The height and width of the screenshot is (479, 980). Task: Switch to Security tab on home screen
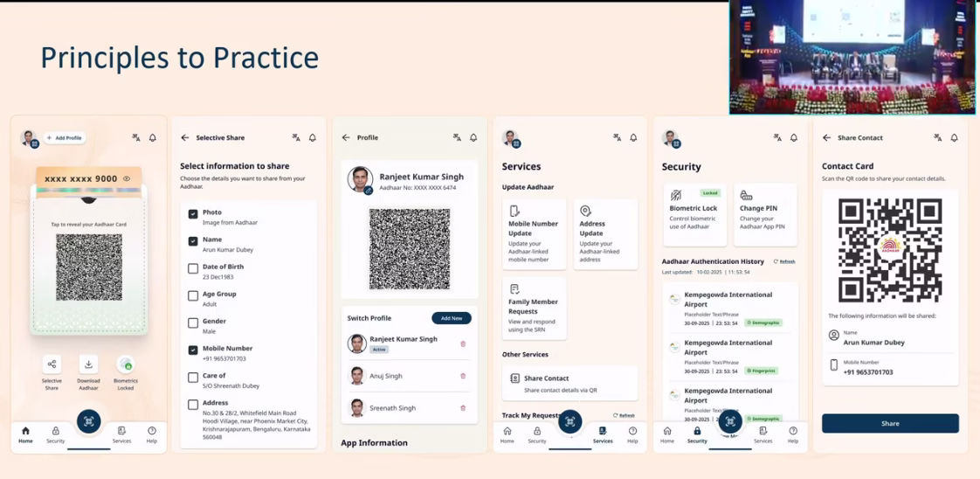click(x=56, y=434)
